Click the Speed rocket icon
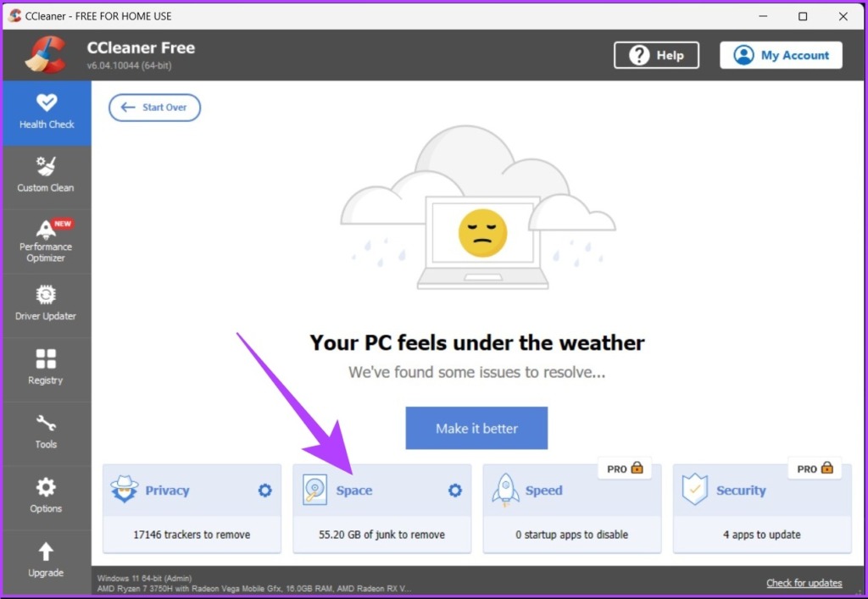 pos(505,490)
